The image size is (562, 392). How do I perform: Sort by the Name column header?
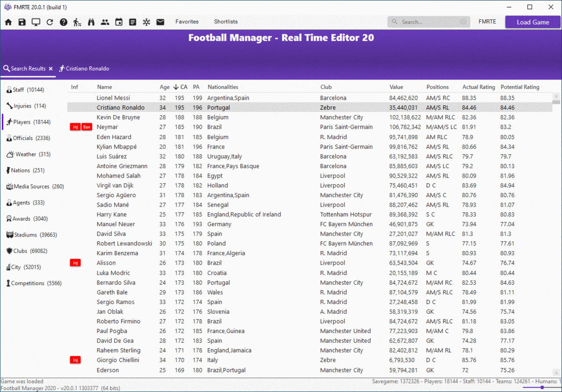click(x=104, y=87)
